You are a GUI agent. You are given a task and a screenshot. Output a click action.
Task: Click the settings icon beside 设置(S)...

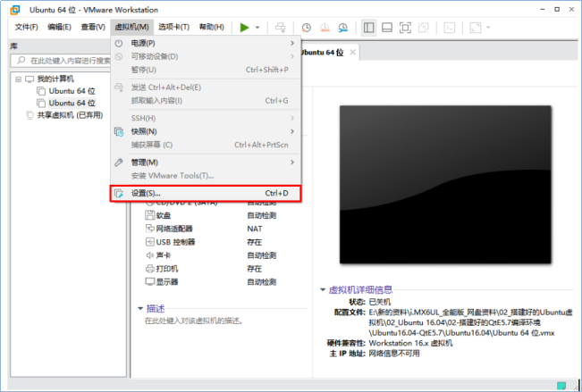(119, 193)
